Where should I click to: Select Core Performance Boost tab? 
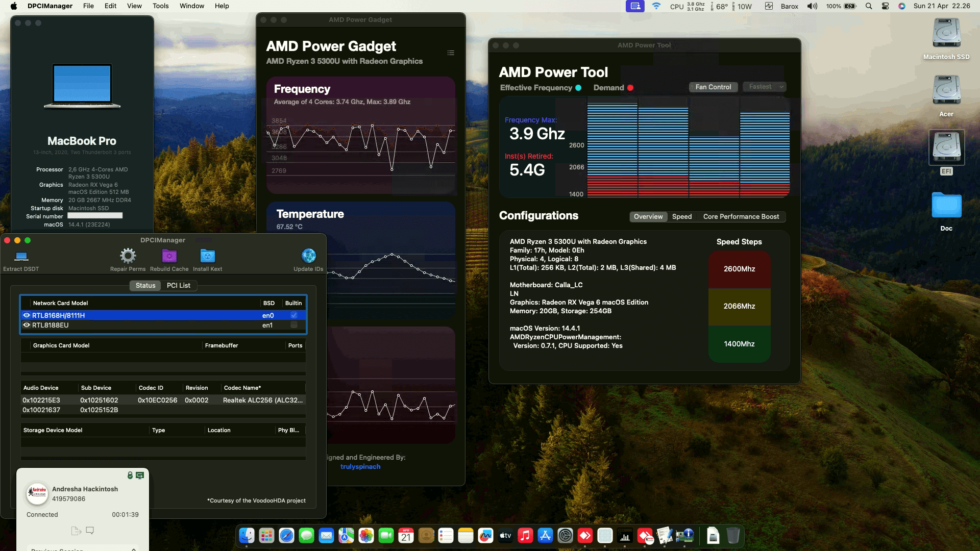click(x=741, y=216)
